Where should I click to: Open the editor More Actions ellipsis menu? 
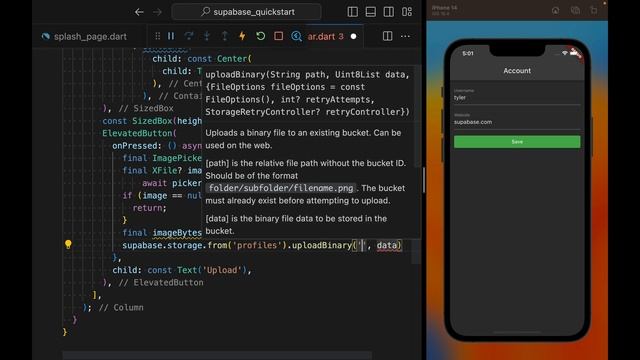(x=405, y=36)
